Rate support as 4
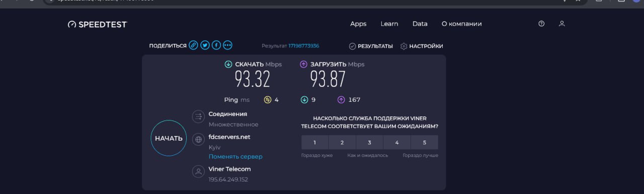644x194 pixels. click(x=397, y=143)
